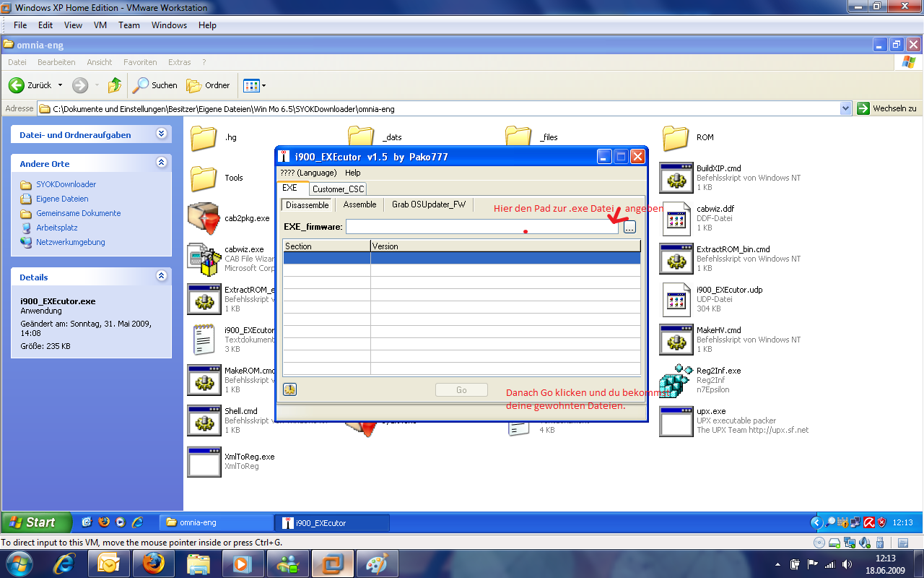Switch to omnia-eng in the XP taskbar
Screen dimensions: 924x578
click(216, 522)
